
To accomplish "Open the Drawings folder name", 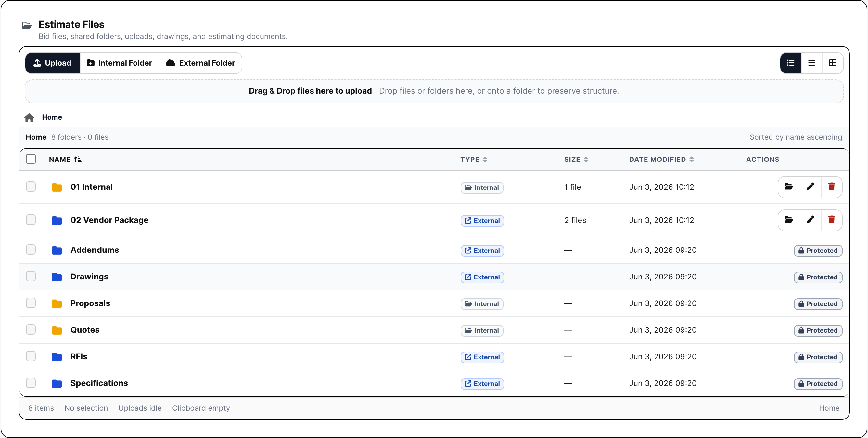I will [x=89, y=277].
